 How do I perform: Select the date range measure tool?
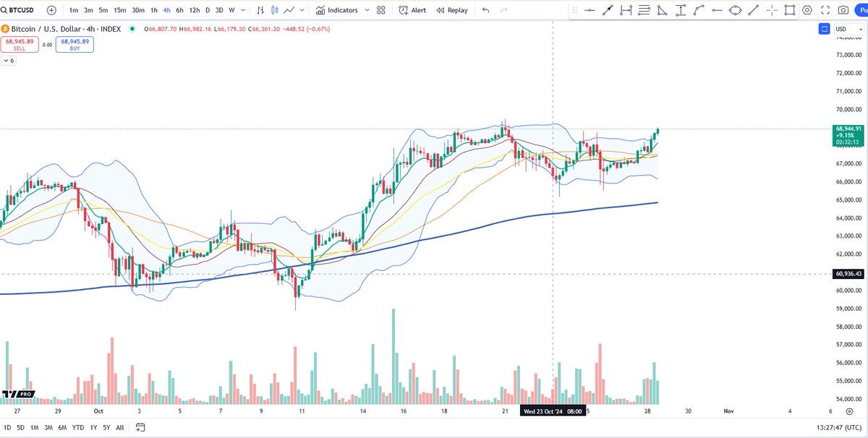point(626,10)
